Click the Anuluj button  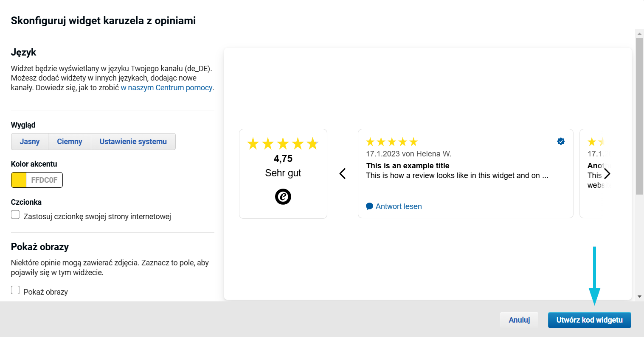coord(519,320)
